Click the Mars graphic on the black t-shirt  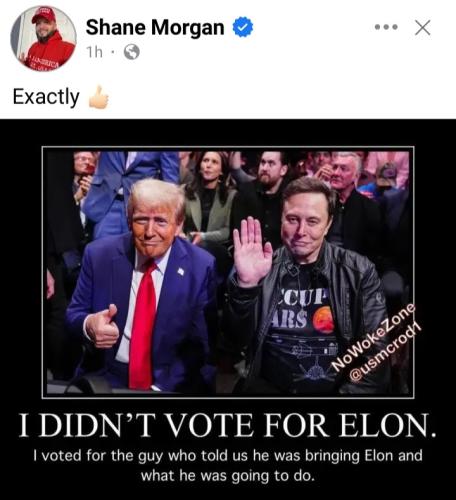pyautogui.click(x=324, y=319)
